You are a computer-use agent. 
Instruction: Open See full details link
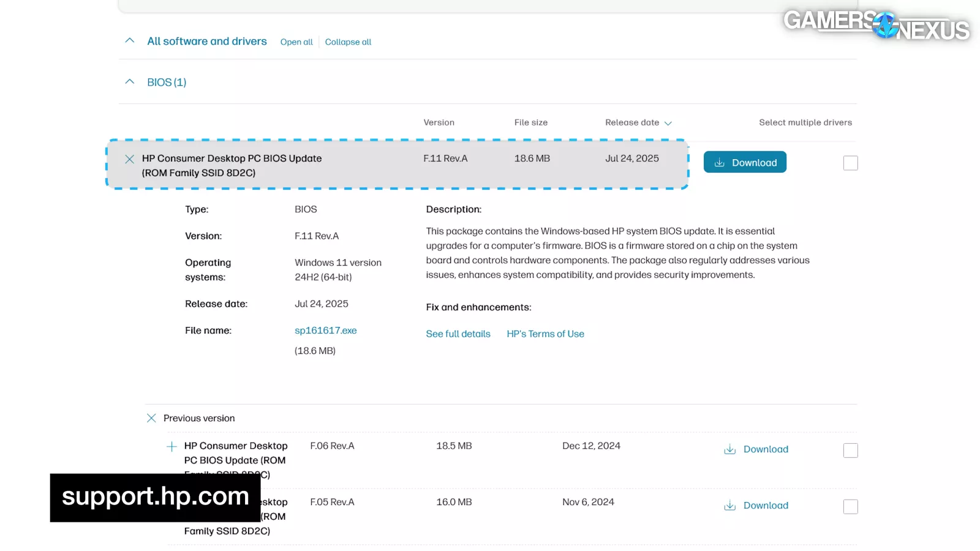[458, 334]
